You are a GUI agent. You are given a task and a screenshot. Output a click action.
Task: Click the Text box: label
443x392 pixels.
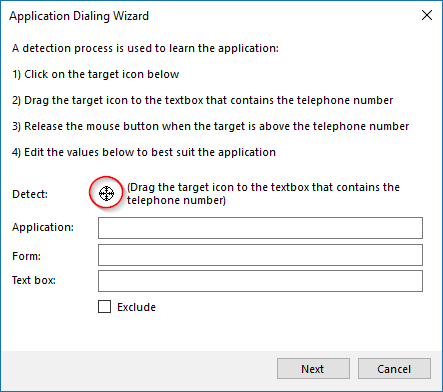point(34,280)
